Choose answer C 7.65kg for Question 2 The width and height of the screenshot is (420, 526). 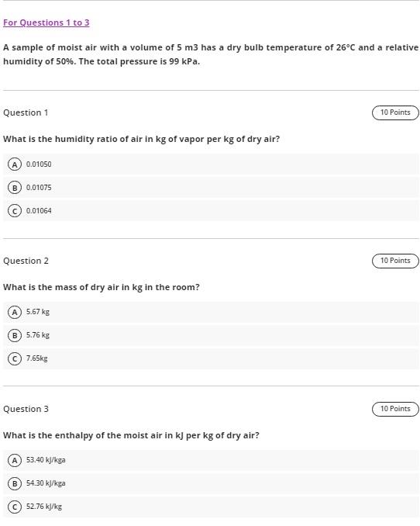pos(211,358)
